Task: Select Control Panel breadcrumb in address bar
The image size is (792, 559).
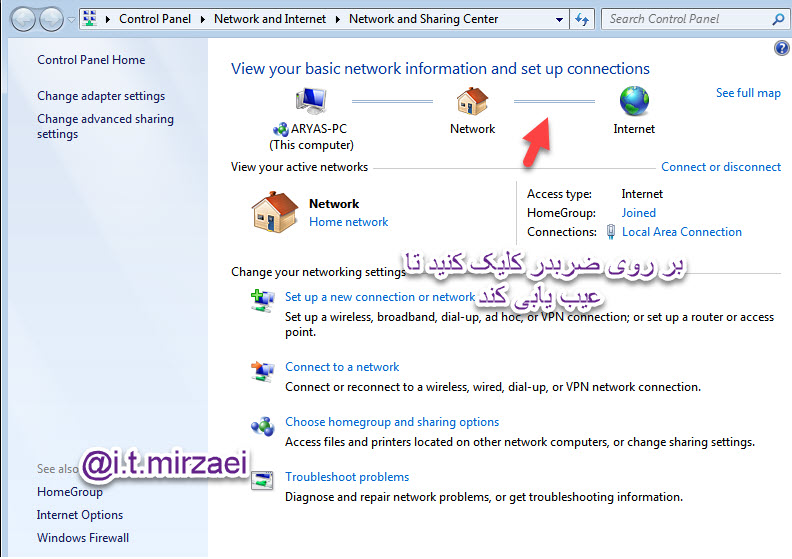Action: tap(155, 19)
